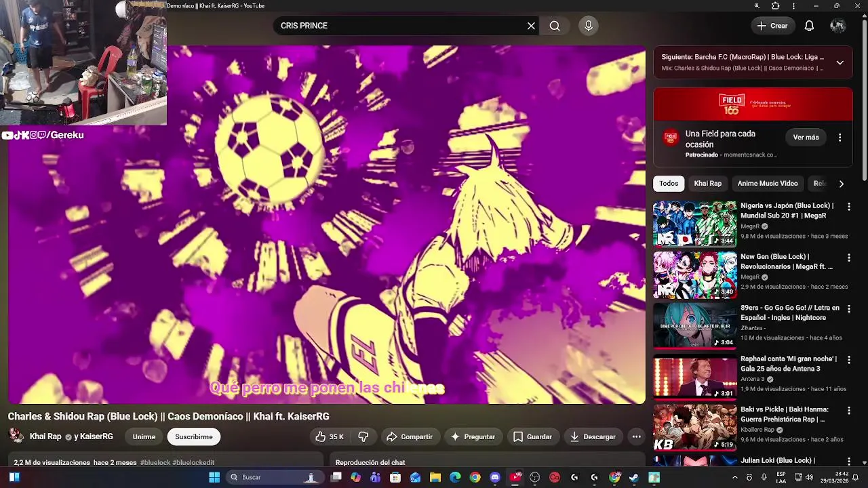Click the Crear button
This screenshot has height=488, width=868.
coord(772,26)
